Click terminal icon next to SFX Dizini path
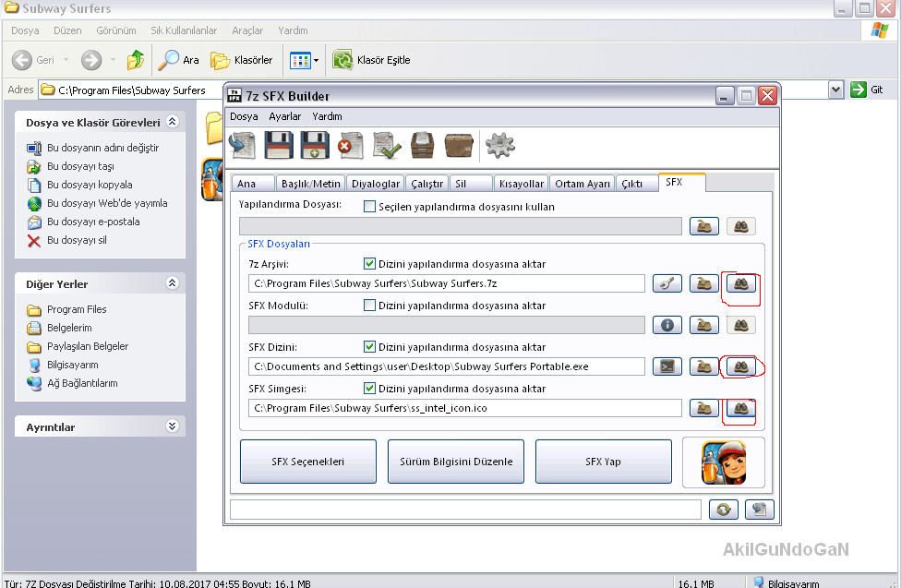The width and height of the screenshot is (901, 588). click(667, 366)
